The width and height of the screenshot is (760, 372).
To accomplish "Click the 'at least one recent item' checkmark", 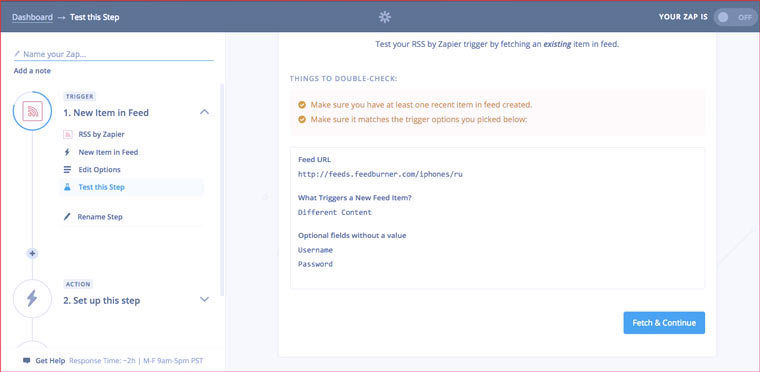I will click(x=302, y=105).
